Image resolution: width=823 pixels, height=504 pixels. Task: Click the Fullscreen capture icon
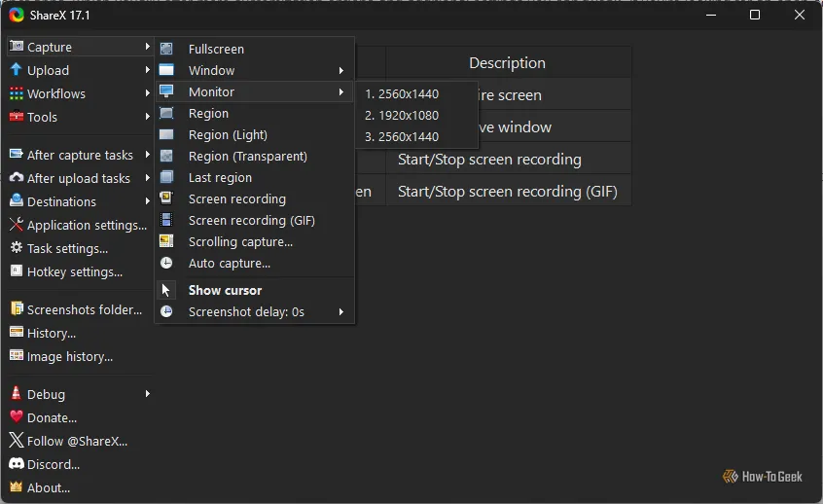point(166,49)
